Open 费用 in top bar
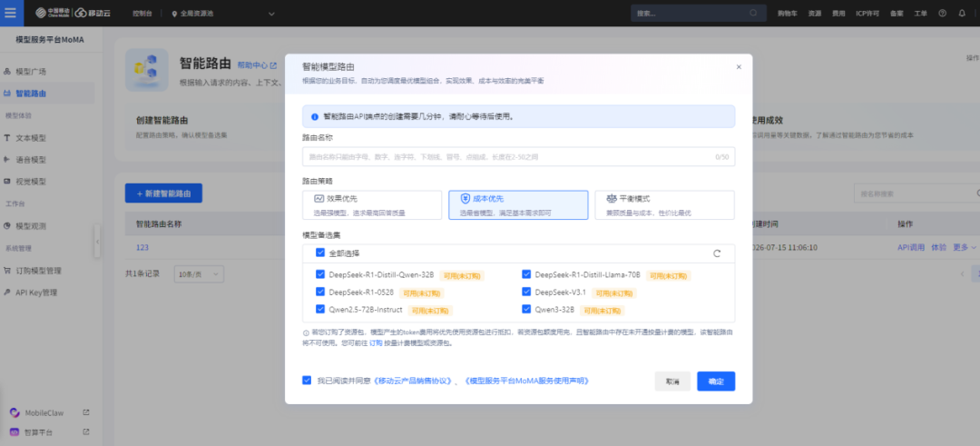Image resolution: width=980 pixels, height=446 pixels. coord(838,13)
